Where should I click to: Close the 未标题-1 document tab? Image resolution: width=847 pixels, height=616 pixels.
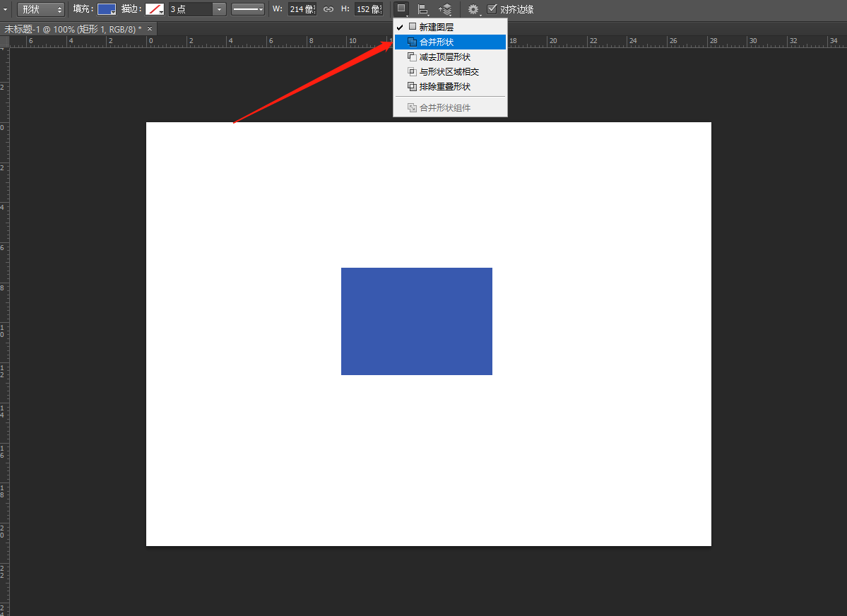(x=150, y=28)
